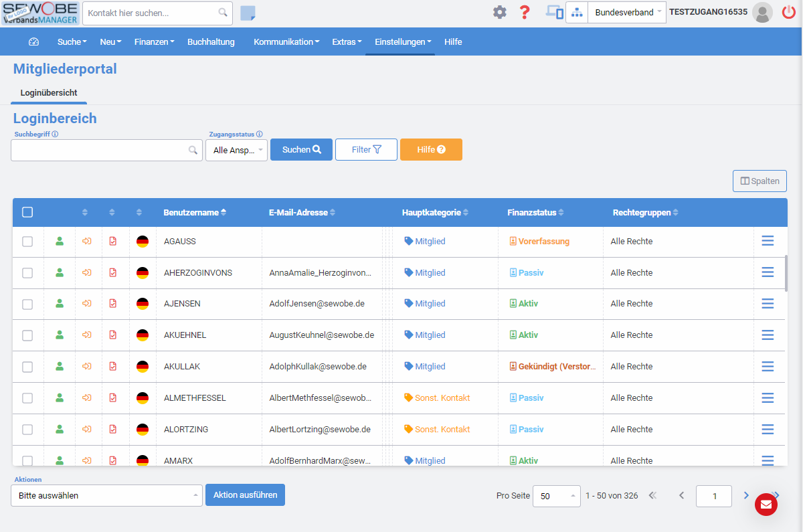Toggle the select-all checkbox in table header

pos(27,212)
